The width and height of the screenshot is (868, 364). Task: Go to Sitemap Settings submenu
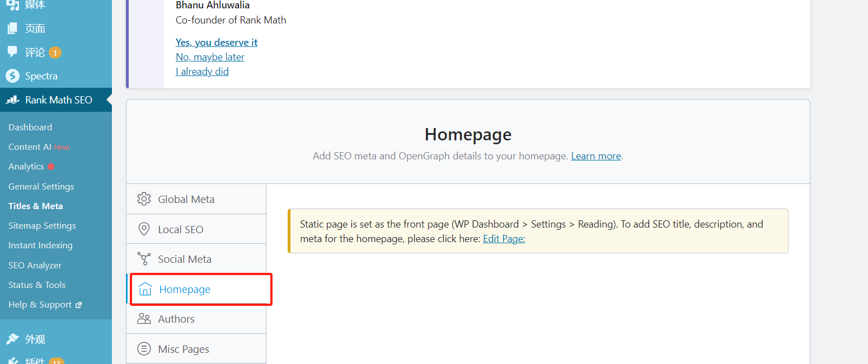(42, 226)
